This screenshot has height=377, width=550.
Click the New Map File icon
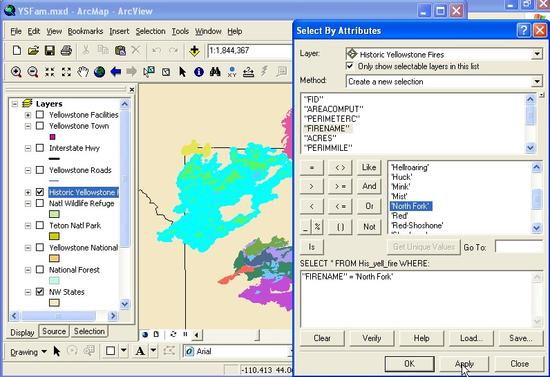tap(16, 51)
